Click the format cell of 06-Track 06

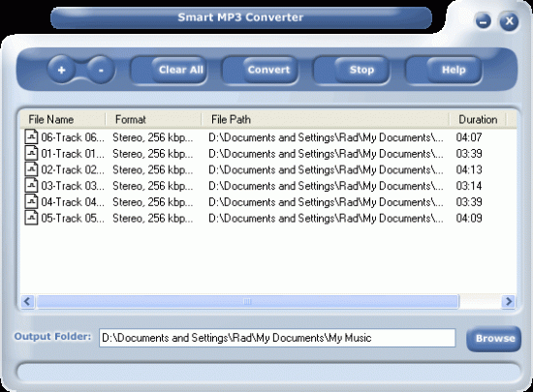click(152, 137)
